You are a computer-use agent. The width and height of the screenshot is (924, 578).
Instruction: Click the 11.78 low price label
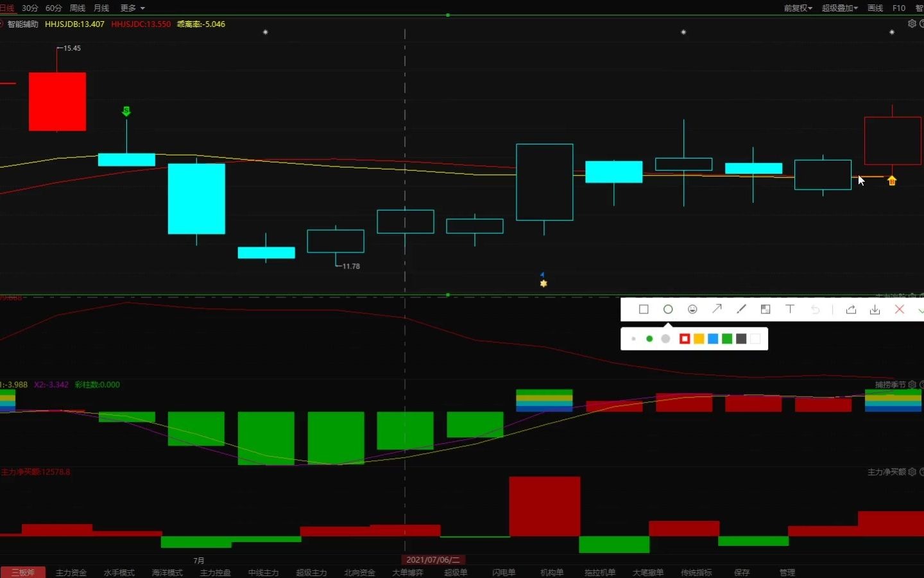350,267
